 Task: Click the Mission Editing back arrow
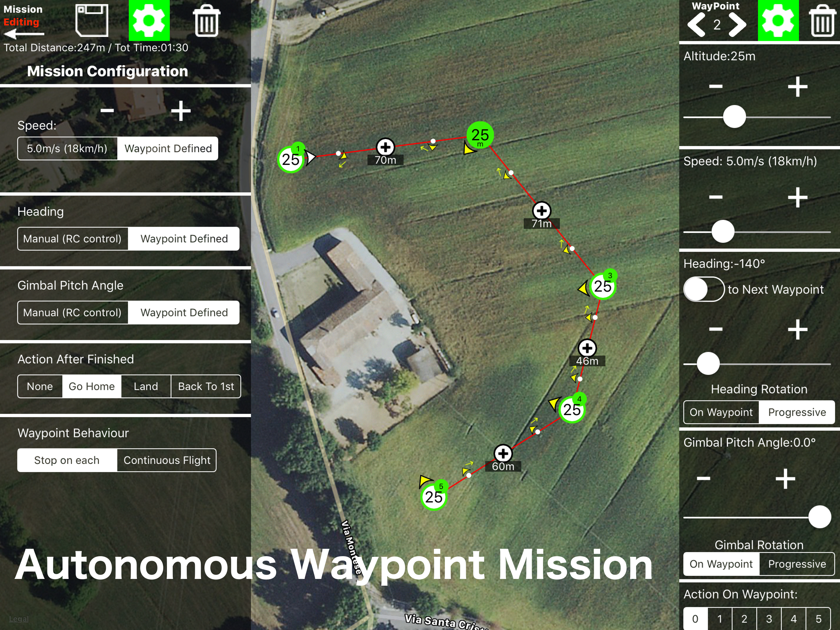24,34
